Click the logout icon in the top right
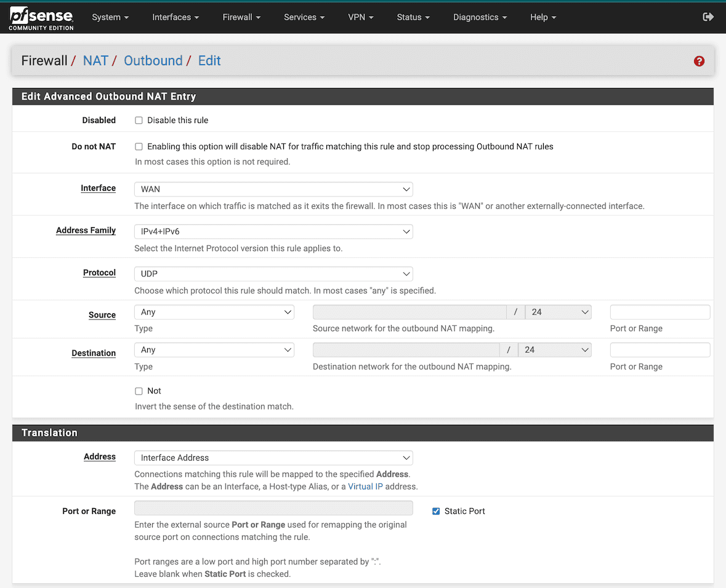Image resolution: width=726 pixels, height=588 pixels. pyautogui.click(x=708, y=17)
